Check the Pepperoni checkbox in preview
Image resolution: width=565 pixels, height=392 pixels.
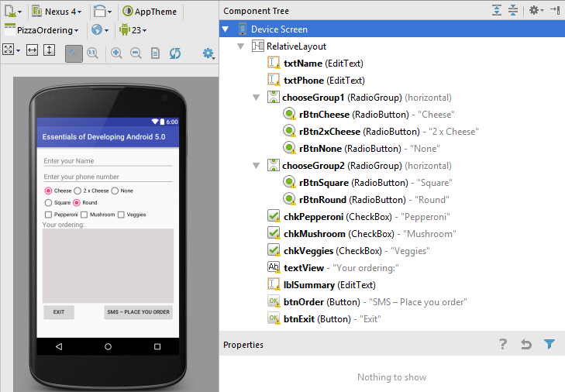(x=61, y=215)
